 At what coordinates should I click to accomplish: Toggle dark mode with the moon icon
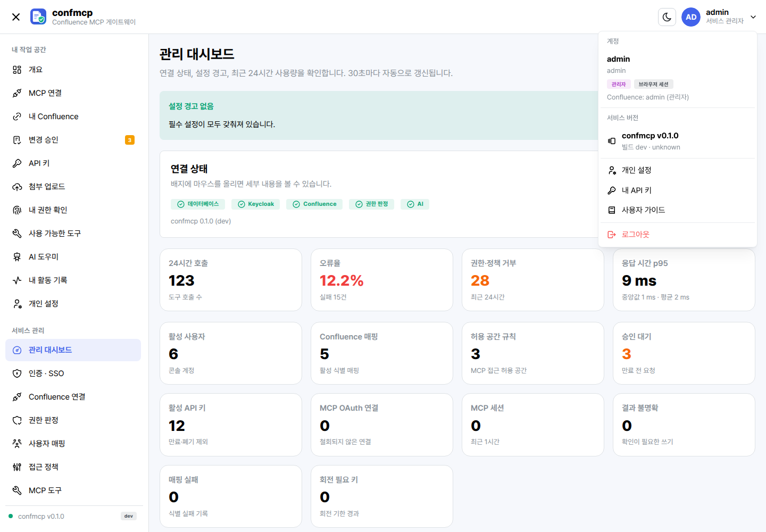[667, 17]
